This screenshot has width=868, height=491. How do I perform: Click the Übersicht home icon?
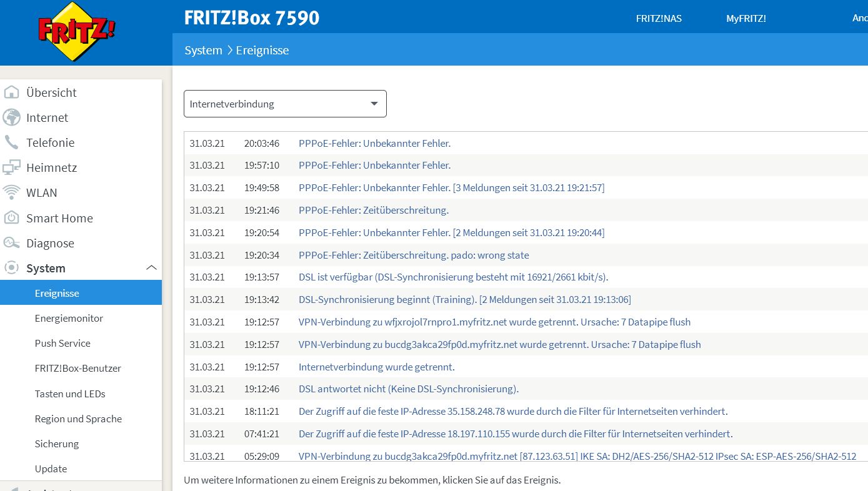click(11, 92)
